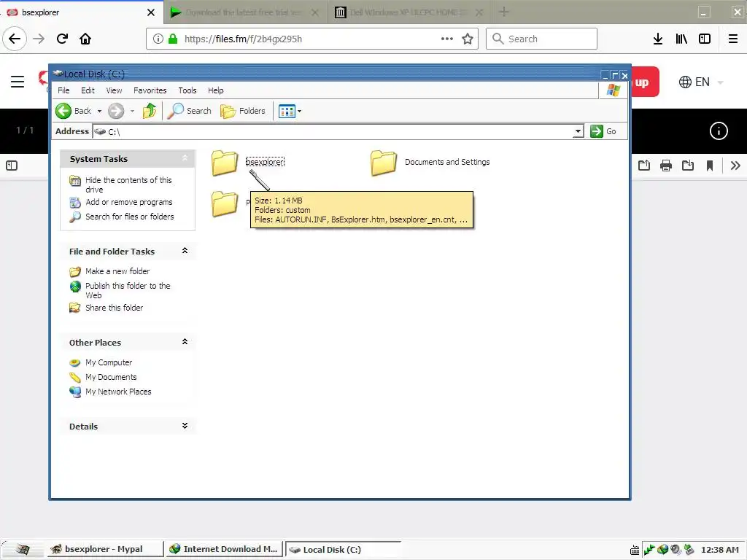Open the page actions three-dot menu
The image size is (747, 560).
coord(447,39)
